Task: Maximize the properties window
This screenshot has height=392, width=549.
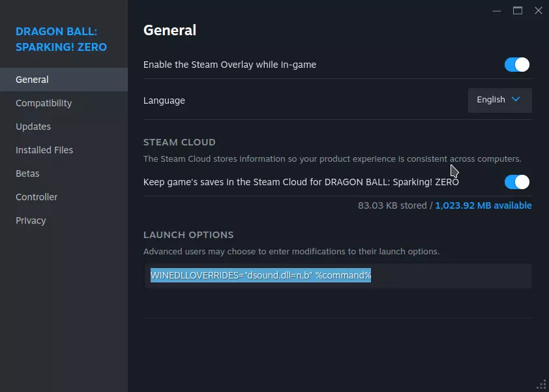Action: click(x=518, y=10)
